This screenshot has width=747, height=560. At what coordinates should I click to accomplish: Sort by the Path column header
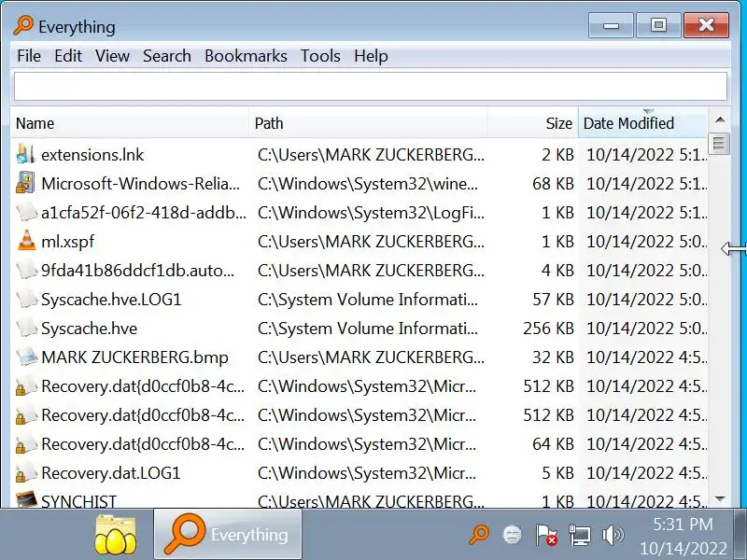point(368,123)
